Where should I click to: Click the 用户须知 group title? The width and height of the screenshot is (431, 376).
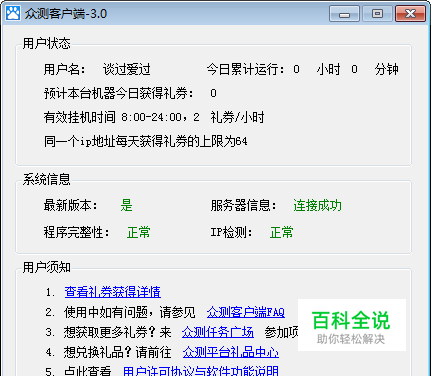pos(46,267)
